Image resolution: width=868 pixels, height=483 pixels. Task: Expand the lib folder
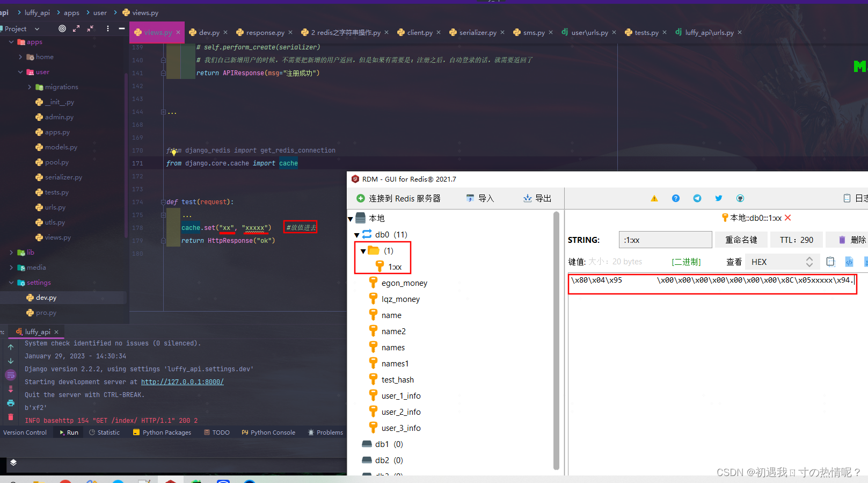(11, 253)
